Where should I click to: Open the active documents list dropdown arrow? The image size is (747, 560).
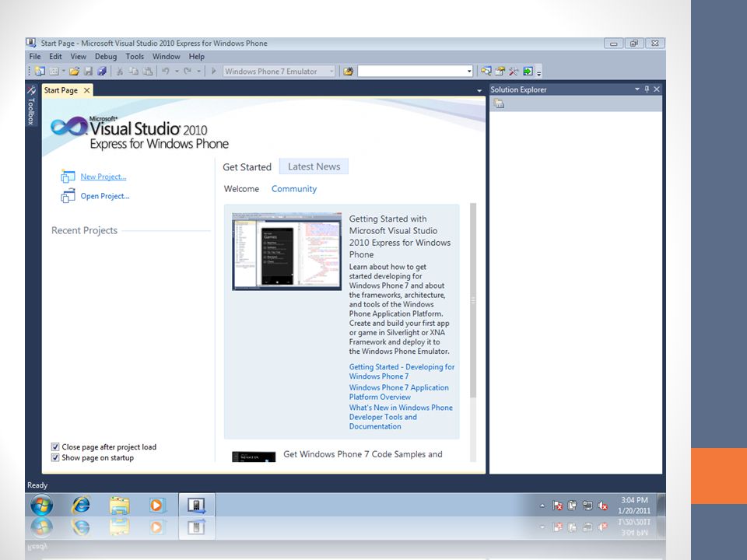[479, 90]
